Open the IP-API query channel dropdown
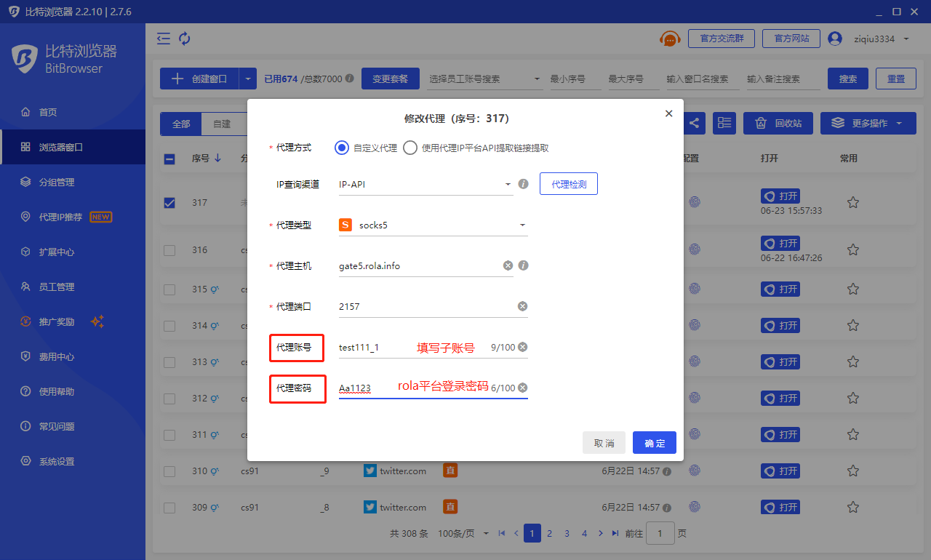The width and height of the screenshot is (931, 560). [425, 185]
